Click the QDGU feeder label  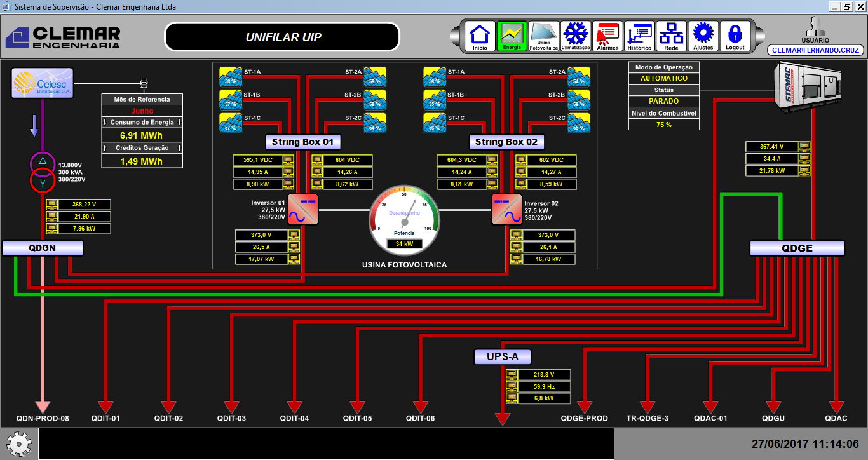point(773,419)
